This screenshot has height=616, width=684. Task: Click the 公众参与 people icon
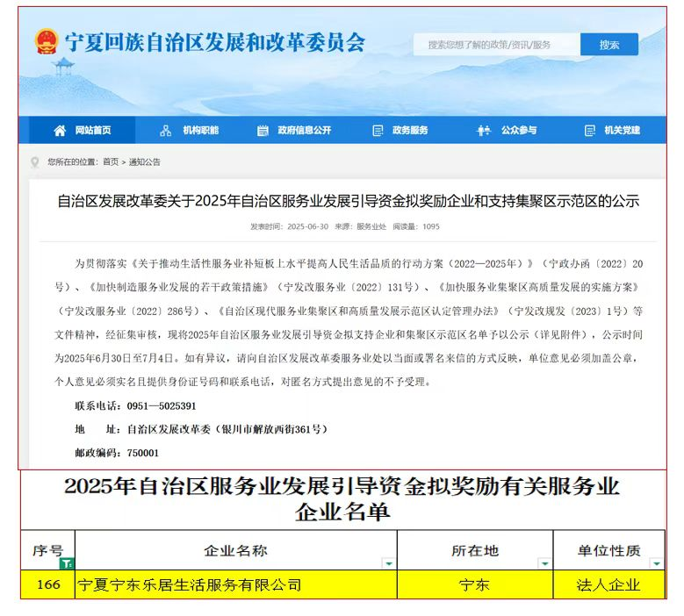point(484,131)
